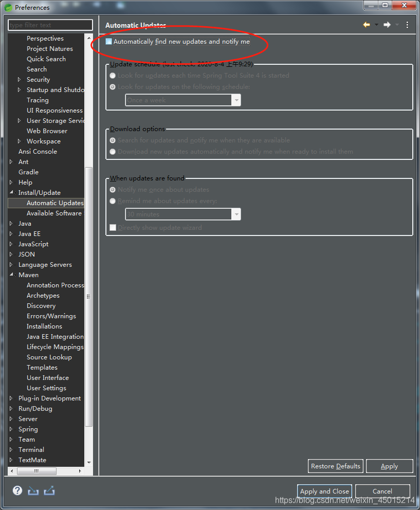Select Errors/Warnings under Maven

[x=51, y=316]
